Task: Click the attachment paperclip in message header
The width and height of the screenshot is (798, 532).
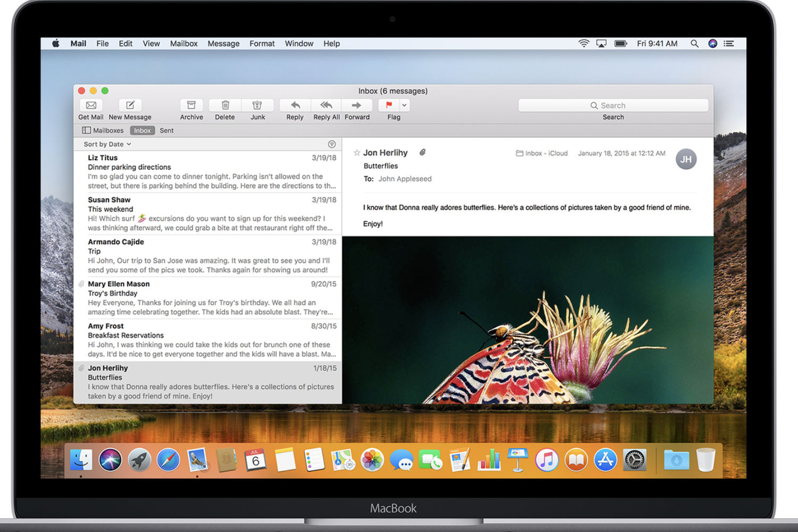Action: coord(422,152)
